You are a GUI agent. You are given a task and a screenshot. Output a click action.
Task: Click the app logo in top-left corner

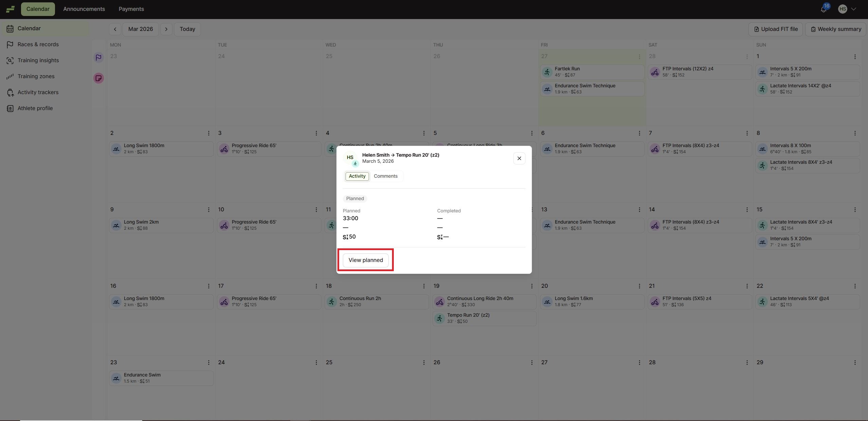tap(10, 9)
